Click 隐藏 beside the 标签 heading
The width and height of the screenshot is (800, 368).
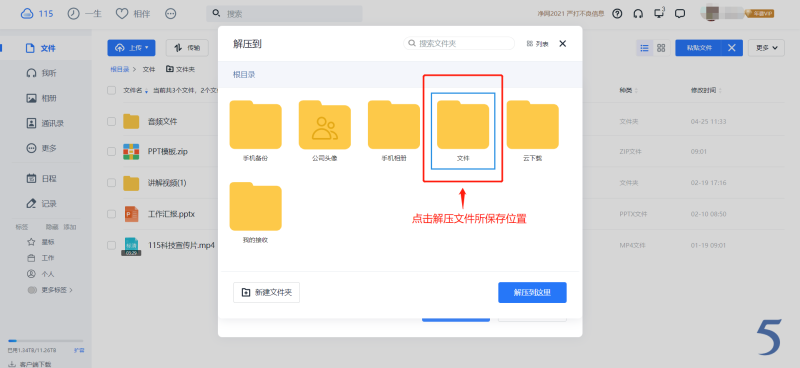[52, 227]
